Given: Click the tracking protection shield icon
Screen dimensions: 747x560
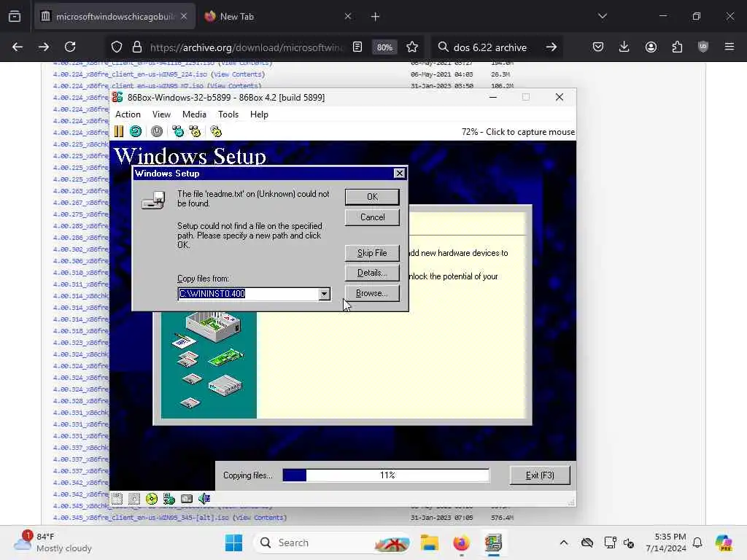Looking at the screenshot, I should pos(117,47).
